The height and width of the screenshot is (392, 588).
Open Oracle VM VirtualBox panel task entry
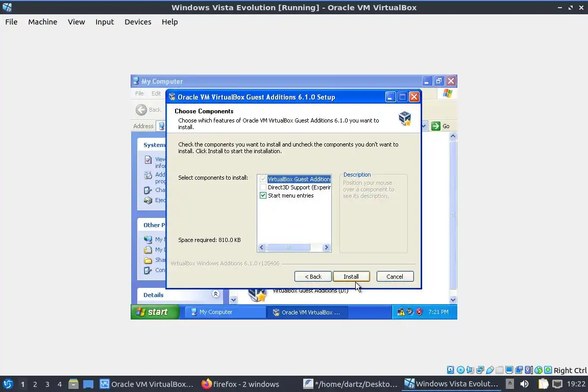click(x=146, y=384)
